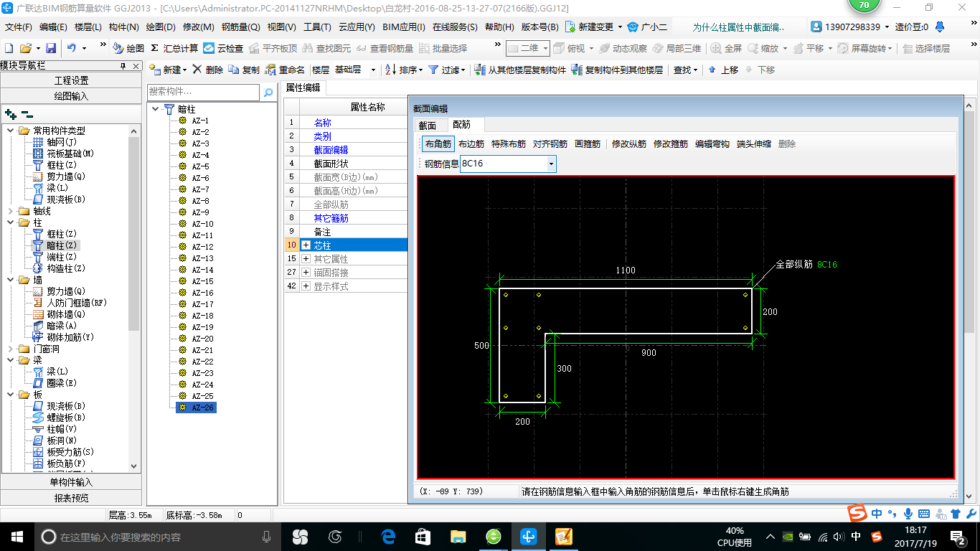980x551 pixels.
Task: Move component up with 上移
Action: point(723,70)
